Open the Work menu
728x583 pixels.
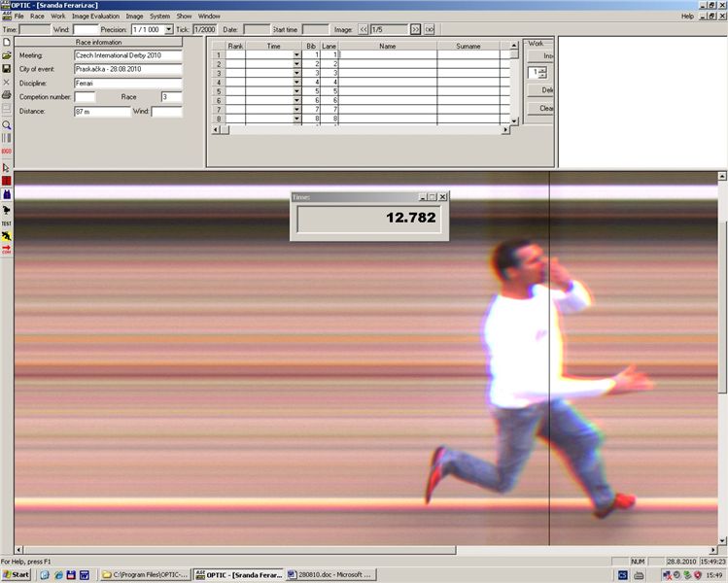coord(58,17)
